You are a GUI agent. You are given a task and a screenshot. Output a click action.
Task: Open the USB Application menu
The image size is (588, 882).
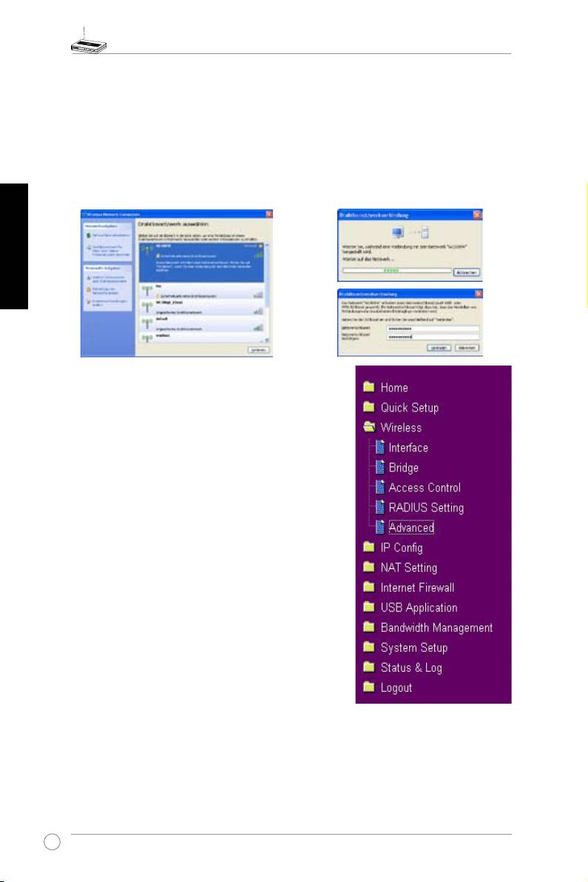419,607
